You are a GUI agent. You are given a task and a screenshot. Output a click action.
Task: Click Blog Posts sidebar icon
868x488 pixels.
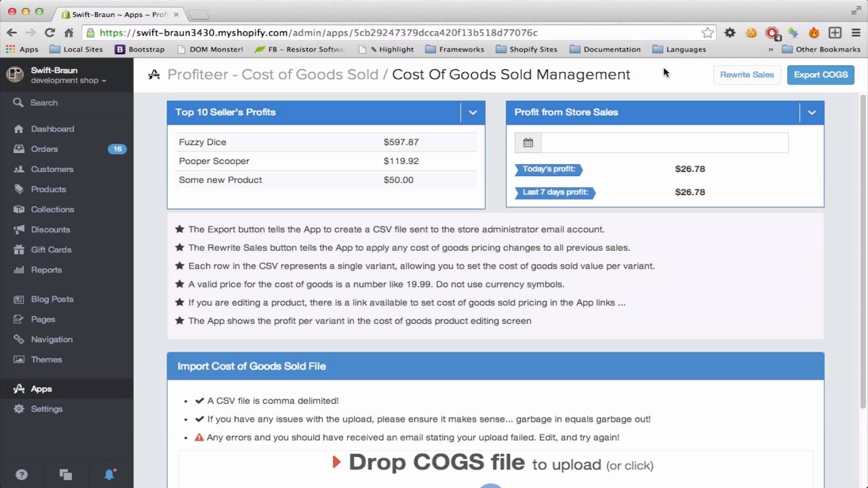19,299
